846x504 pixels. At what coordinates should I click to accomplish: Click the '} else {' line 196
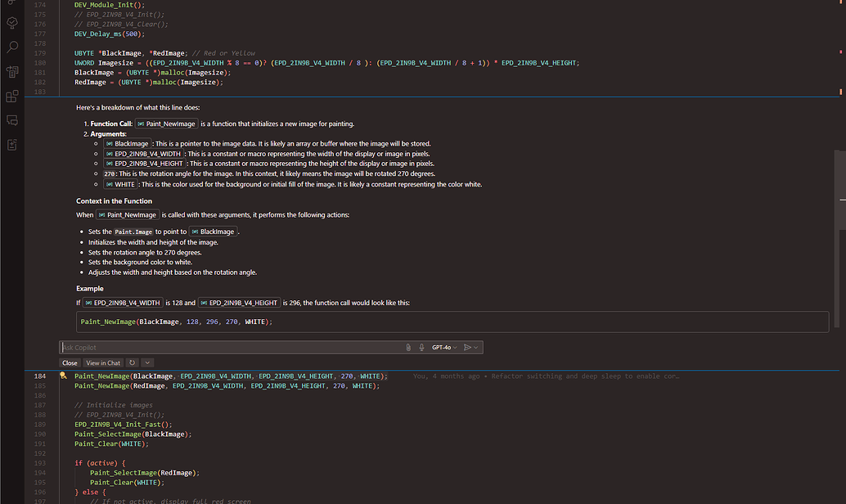(x=90, y=492)
